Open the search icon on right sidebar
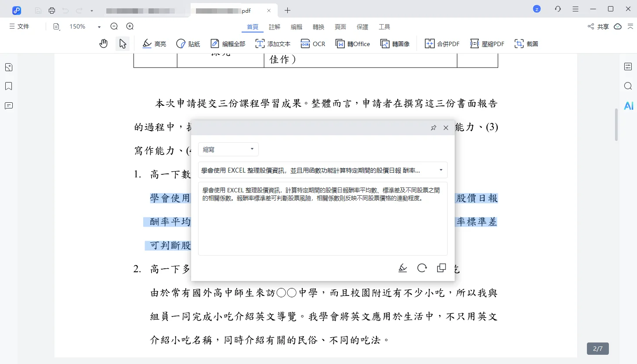Image resolution: width=637 pixels, height=364 pixels. (628, 86)
